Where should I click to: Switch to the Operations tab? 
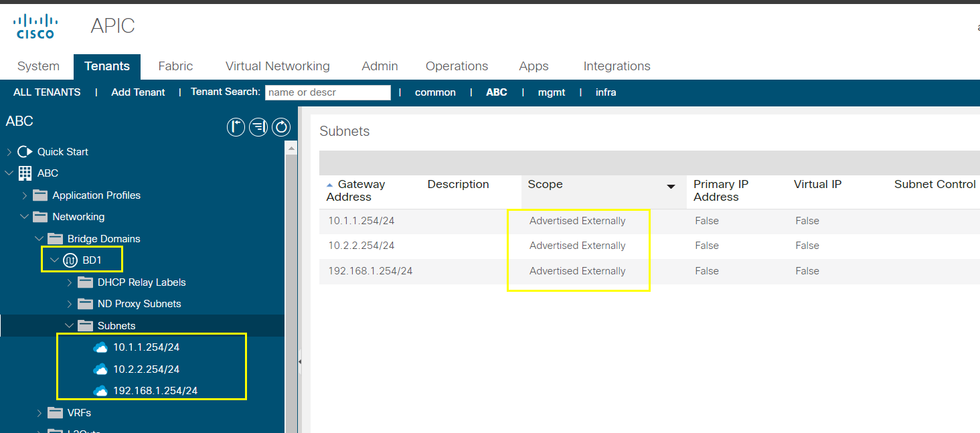coord(457,66)
